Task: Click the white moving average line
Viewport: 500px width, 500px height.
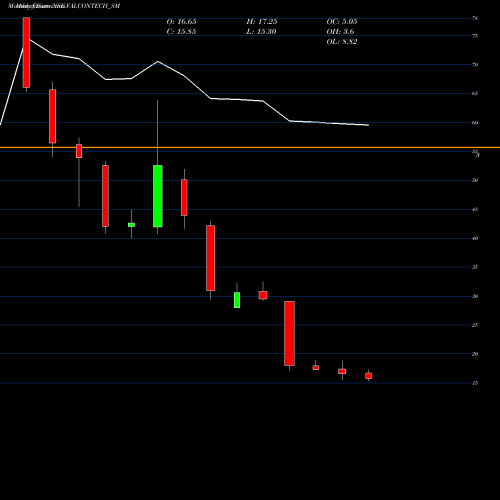Action: 184,76
